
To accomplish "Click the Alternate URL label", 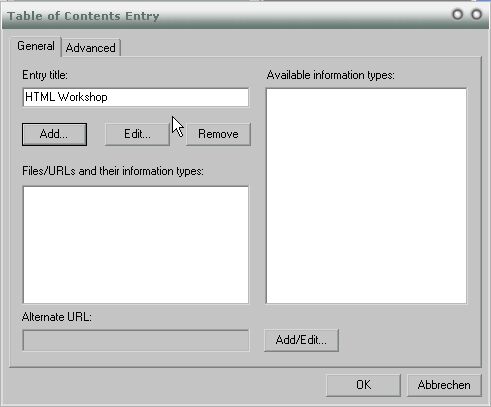I will [57, 317].
